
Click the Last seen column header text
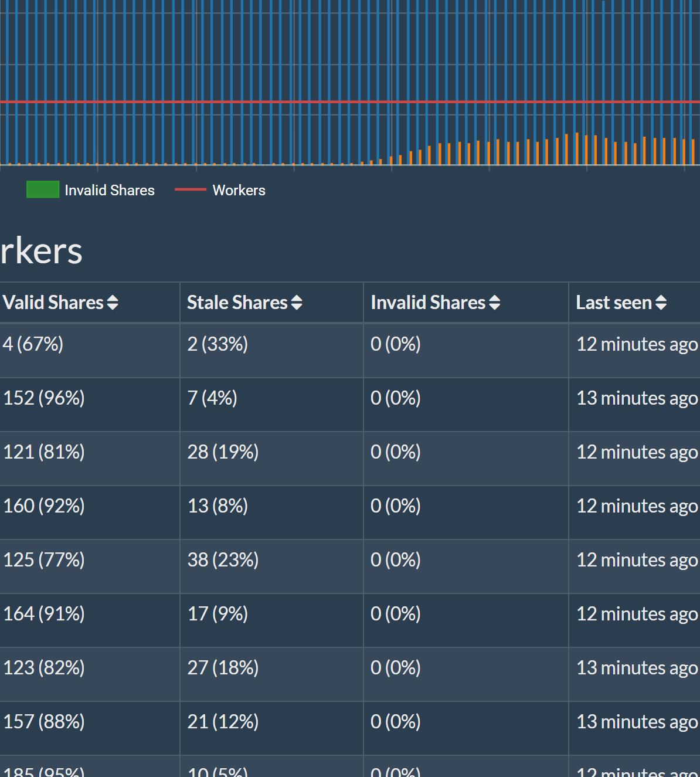614,303
